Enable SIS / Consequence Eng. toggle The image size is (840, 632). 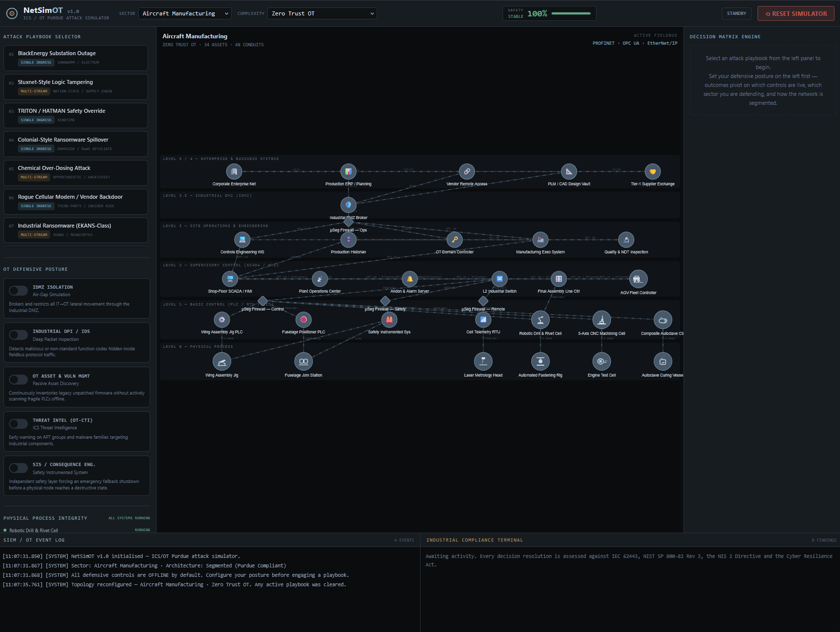pos(18,468)
